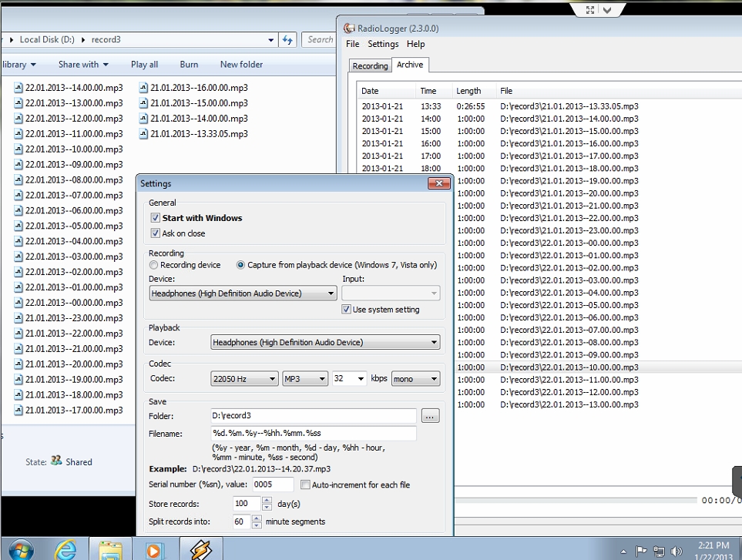Select file 21.01.2013--15.00.00.mp3 in Explorer
The image size is (742, 560).
click(x=193, y=103)
